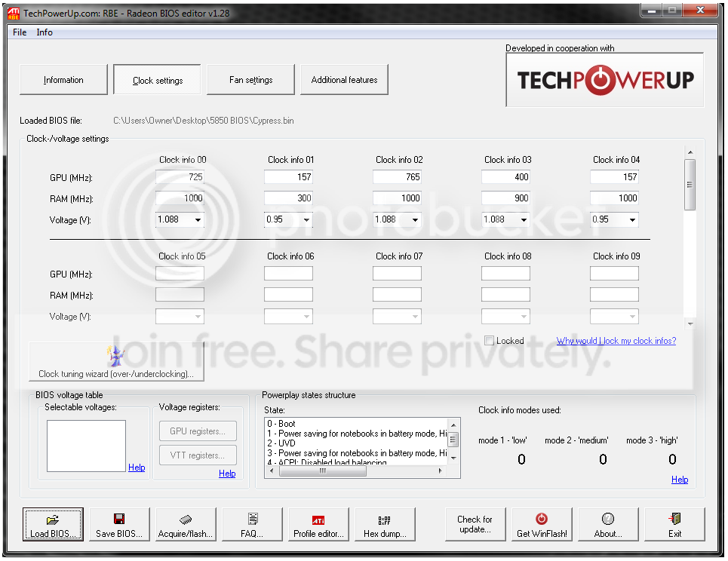Open the Additional features tab

(344, 80)
